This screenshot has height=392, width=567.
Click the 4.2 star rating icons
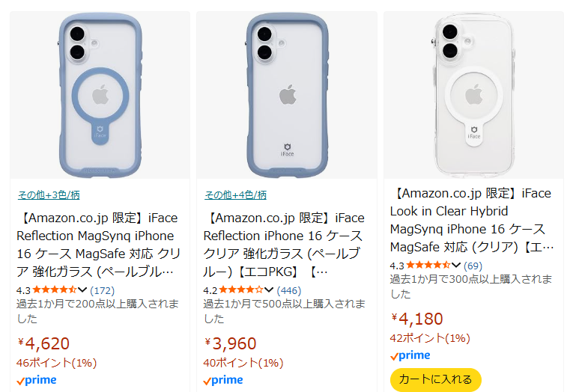click(x=241, y=290)
